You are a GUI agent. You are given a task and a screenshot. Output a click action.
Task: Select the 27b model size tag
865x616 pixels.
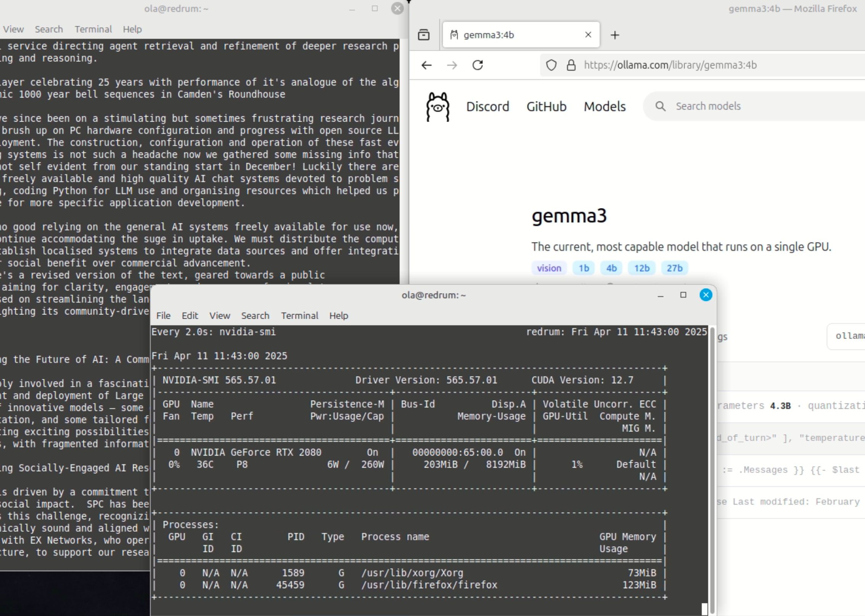coord(674,268)
